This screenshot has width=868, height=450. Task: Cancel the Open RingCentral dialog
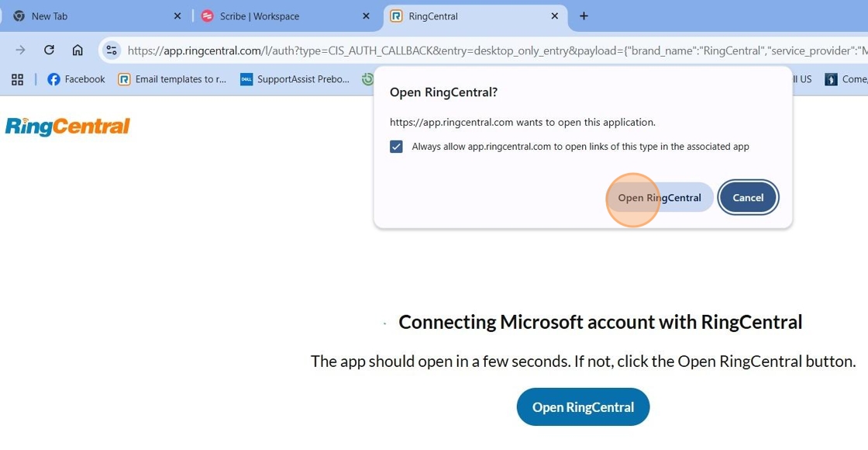click(748, 198)
